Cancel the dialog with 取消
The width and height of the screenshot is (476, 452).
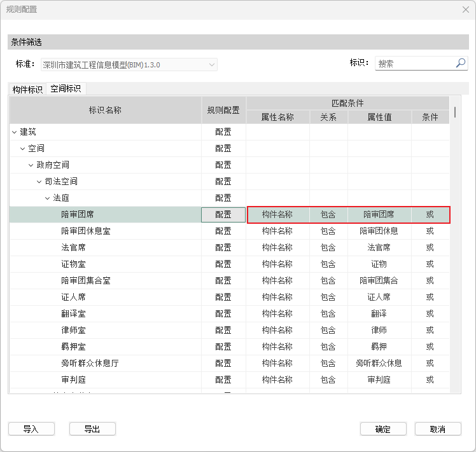438,429
